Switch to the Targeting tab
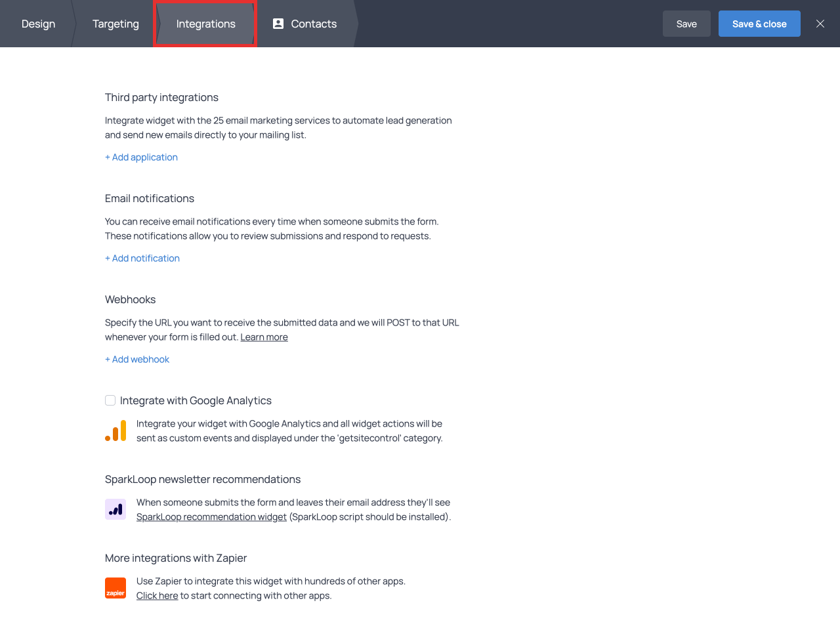The height and width of the screenshot is (630, 840). click(x=115, y=24)
